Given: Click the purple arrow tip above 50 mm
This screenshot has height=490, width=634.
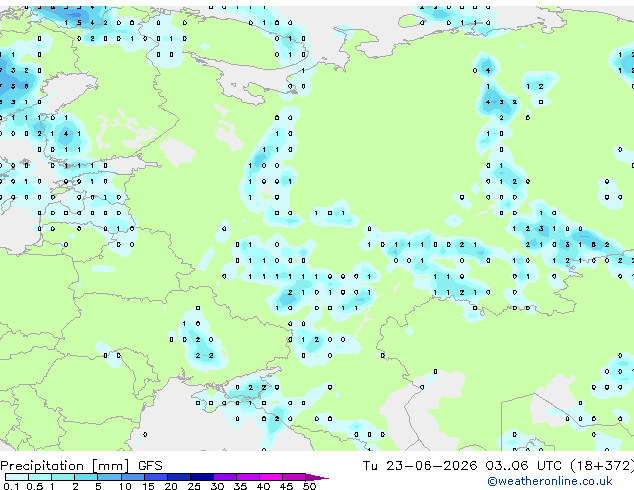Looking at the screenshot, I should click(317, 477).
